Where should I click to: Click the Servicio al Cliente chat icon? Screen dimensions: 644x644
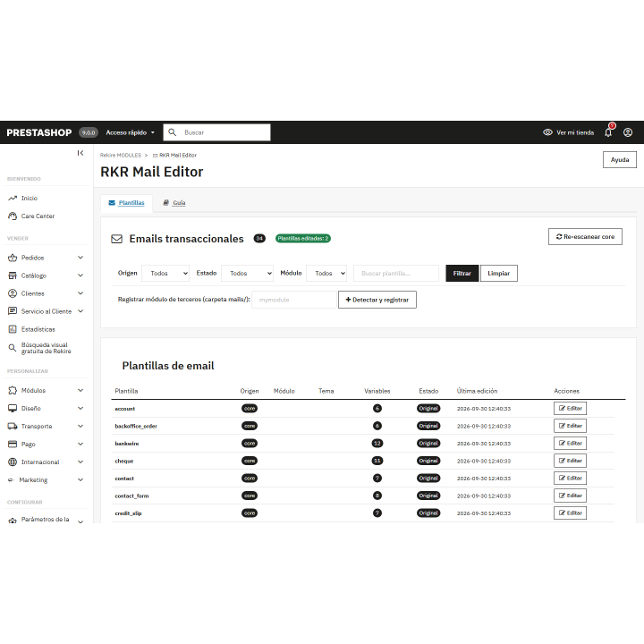[x=13, y=311]
